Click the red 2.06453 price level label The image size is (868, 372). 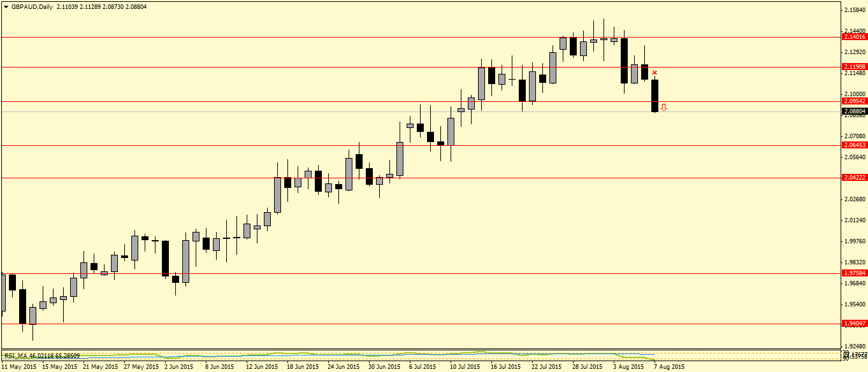854,145
